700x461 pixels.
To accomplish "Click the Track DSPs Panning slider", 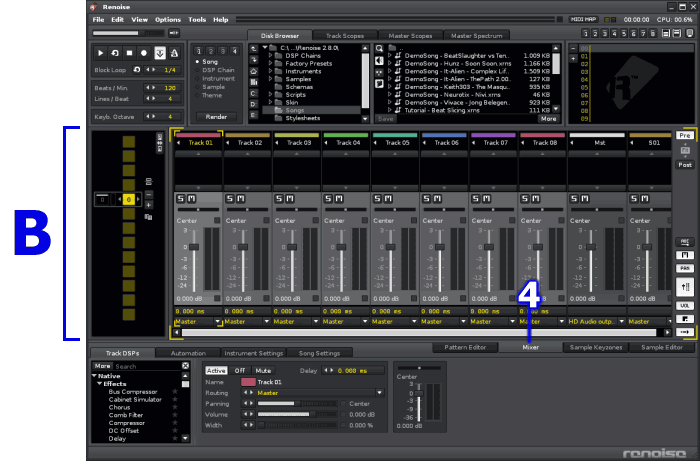I will [297, 403].
